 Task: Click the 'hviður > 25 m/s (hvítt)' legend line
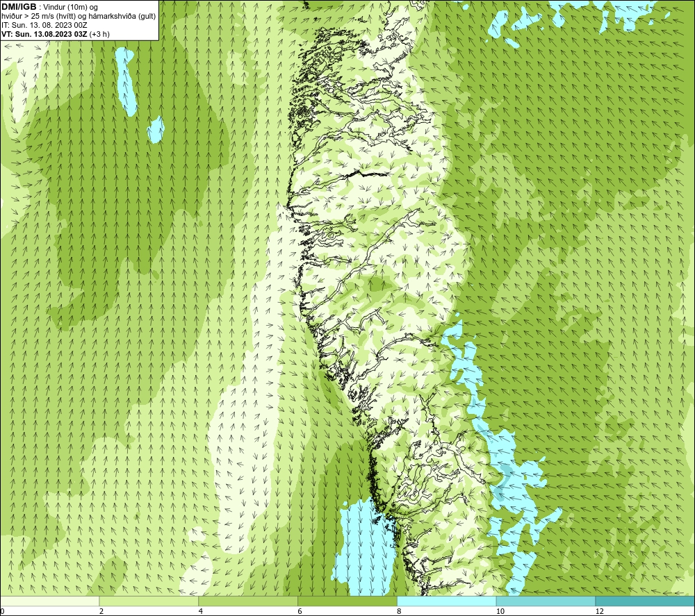click(x=79, y=17)
